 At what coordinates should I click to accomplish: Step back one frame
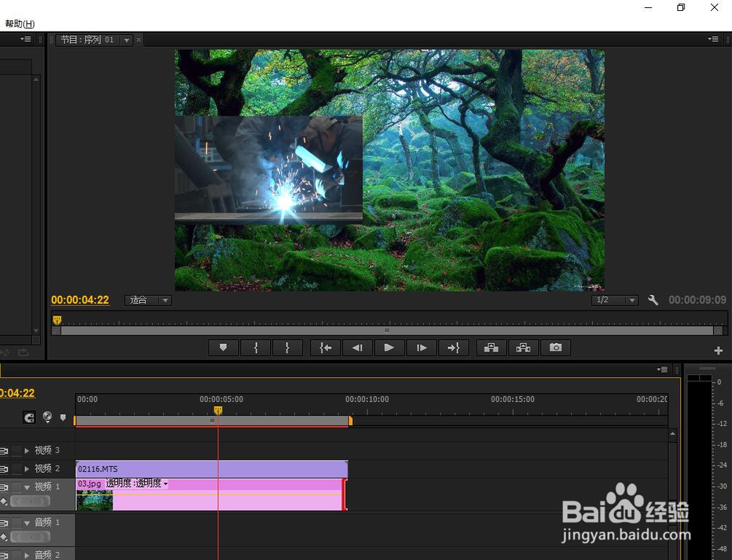pos(357,348)
